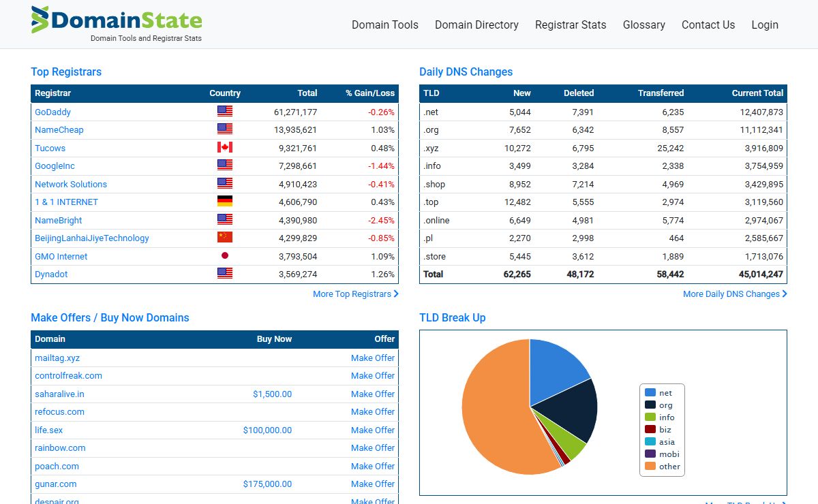Click the asia legend color swatch
This screenshot has height=504, width=818.
[x=650, y=441]
